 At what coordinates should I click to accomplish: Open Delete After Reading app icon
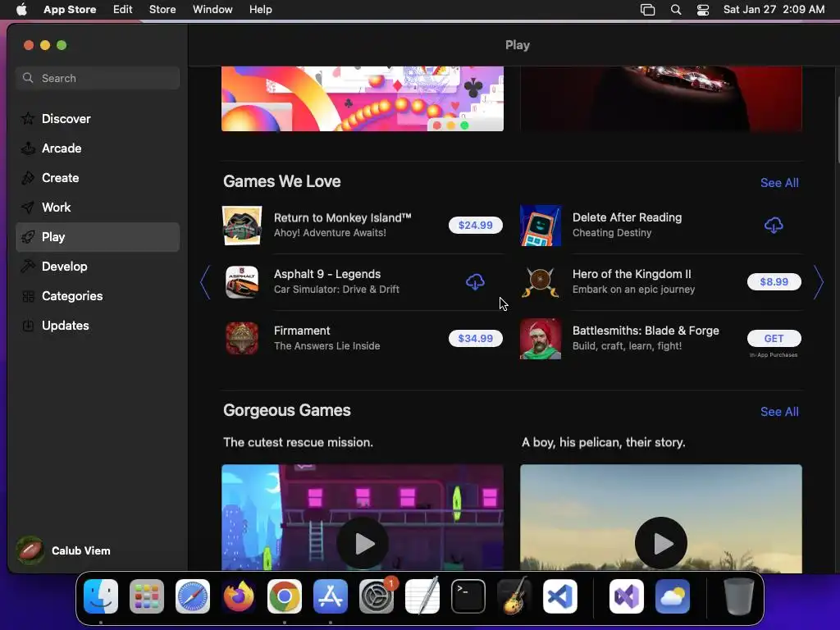(x=541, y=225)
